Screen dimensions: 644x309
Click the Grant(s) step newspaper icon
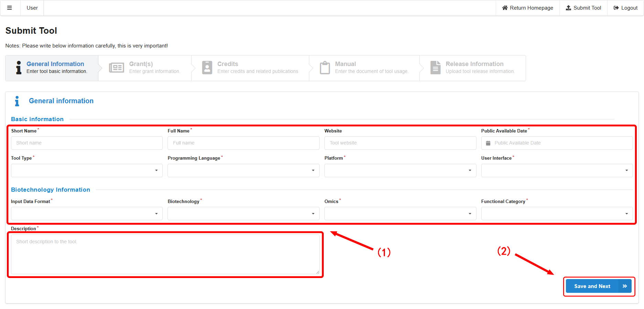[x=116, y=68]
